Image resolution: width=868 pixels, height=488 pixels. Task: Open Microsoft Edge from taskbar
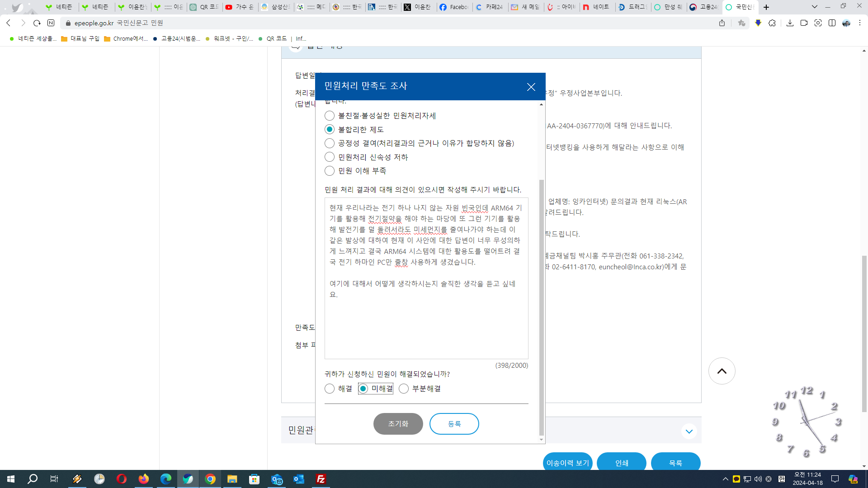point(165,479)
